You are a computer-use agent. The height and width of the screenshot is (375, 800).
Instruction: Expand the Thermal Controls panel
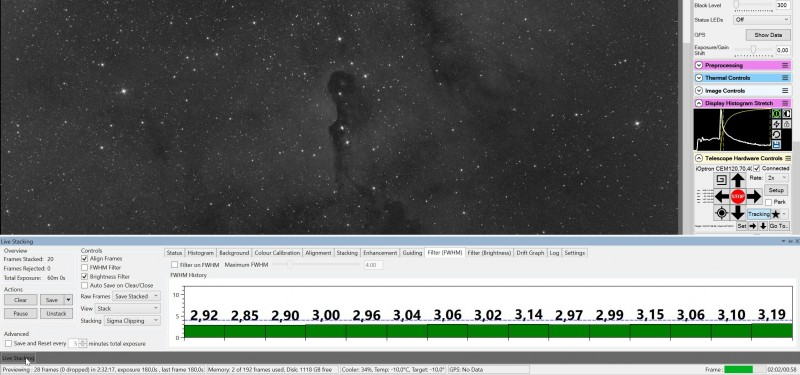(x=699, y=78)
